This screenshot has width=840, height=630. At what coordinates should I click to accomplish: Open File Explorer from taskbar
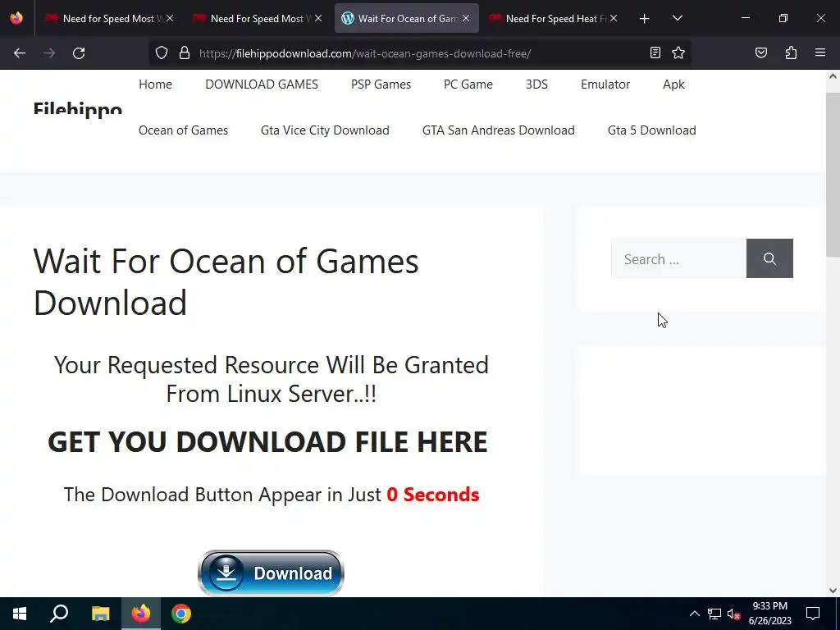point(100,614)
